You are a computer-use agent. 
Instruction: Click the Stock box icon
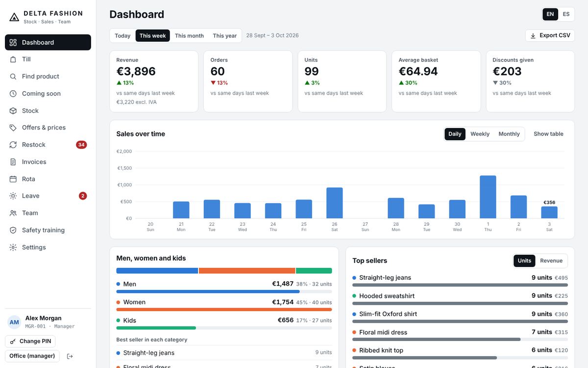(13, 111)
